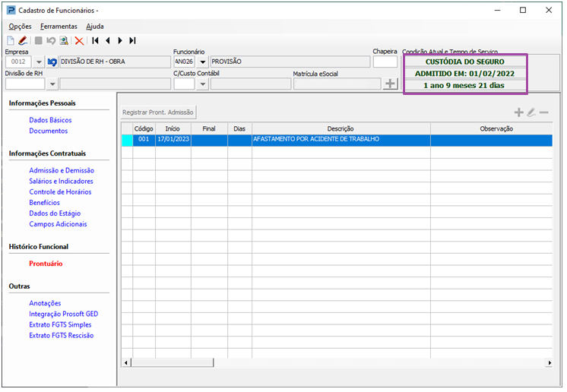Screen dimensions: 567x392
Task: Open the Opções menu
Action: coord(20,26)
